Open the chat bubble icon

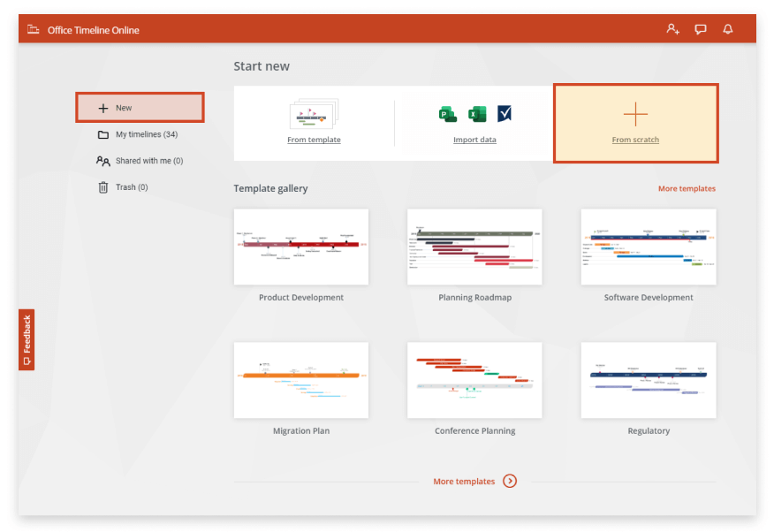tap(701, 28)
